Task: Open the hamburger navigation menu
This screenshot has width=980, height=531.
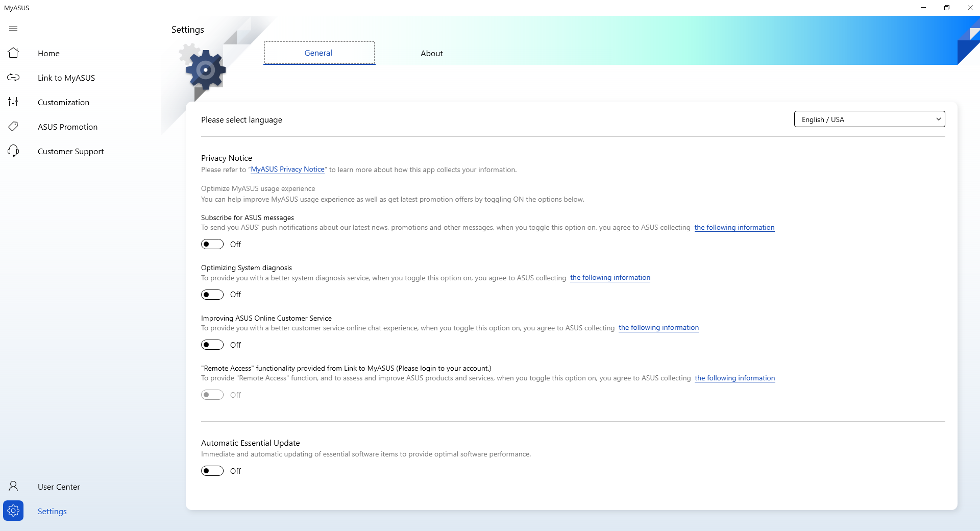Action: 13,29
